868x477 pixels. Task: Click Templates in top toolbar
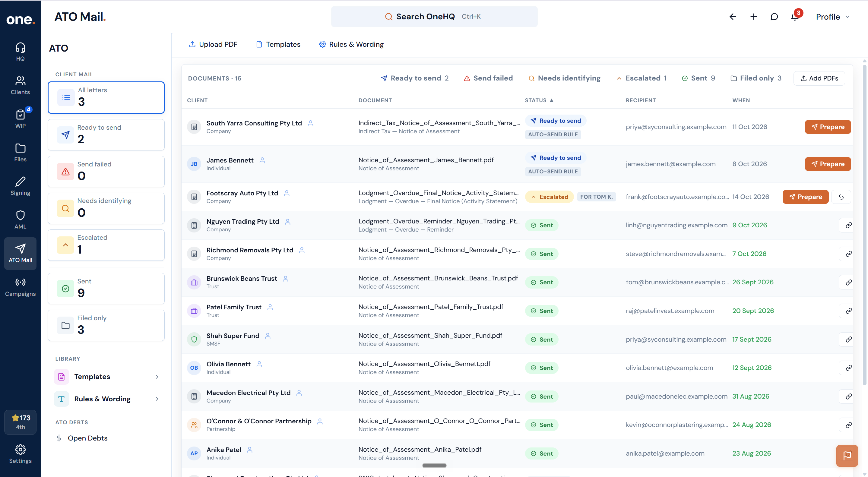tap(278, 44)
